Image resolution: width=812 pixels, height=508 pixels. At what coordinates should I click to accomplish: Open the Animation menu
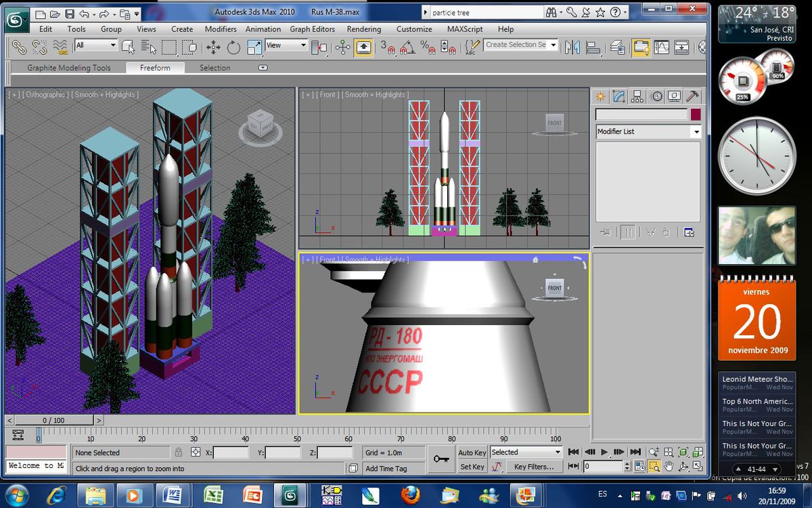(x=263, y=29)
